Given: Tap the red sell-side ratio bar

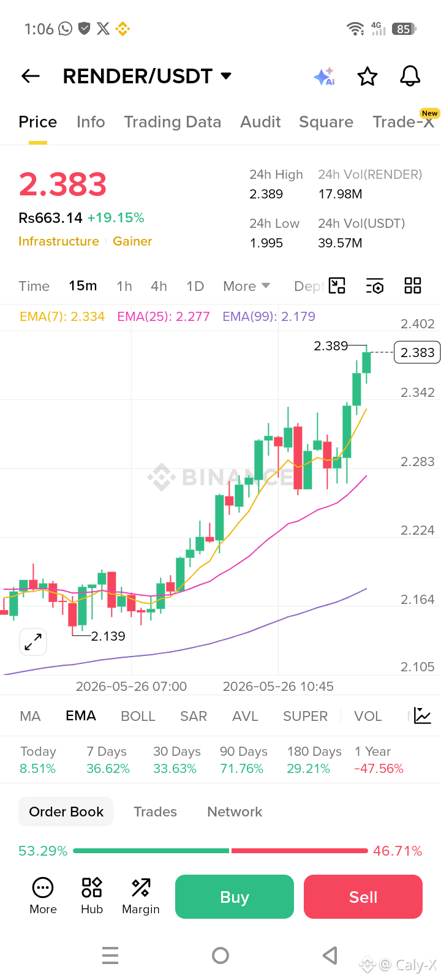Looking at the screenshot, I should tap(300, 851).
